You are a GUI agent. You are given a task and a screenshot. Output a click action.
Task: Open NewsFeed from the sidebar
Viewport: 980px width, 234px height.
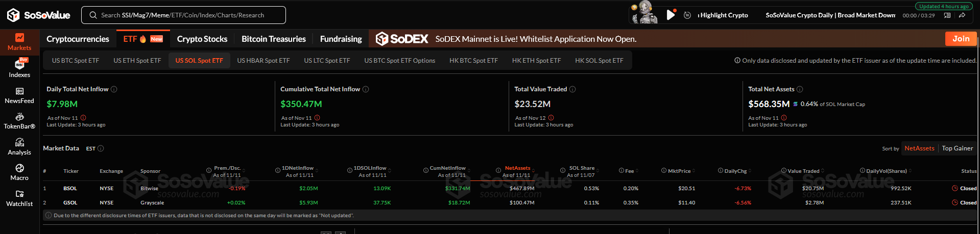pos(19,95)
